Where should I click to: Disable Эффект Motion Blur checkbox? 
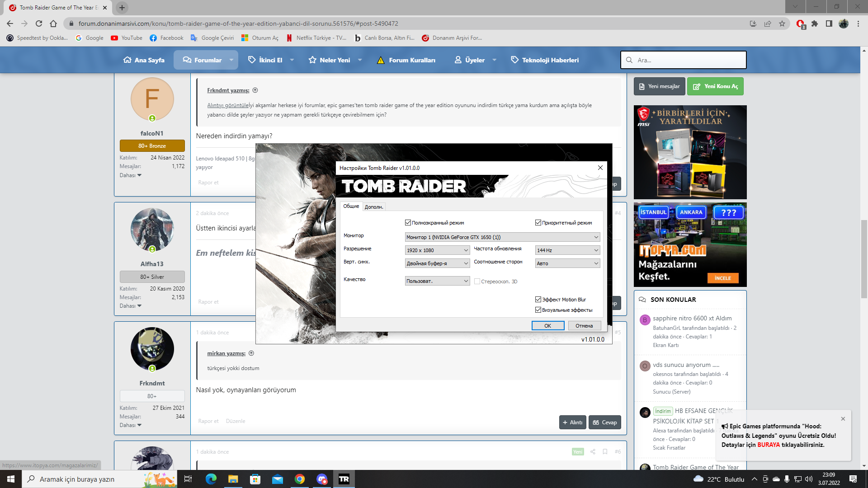538,300
